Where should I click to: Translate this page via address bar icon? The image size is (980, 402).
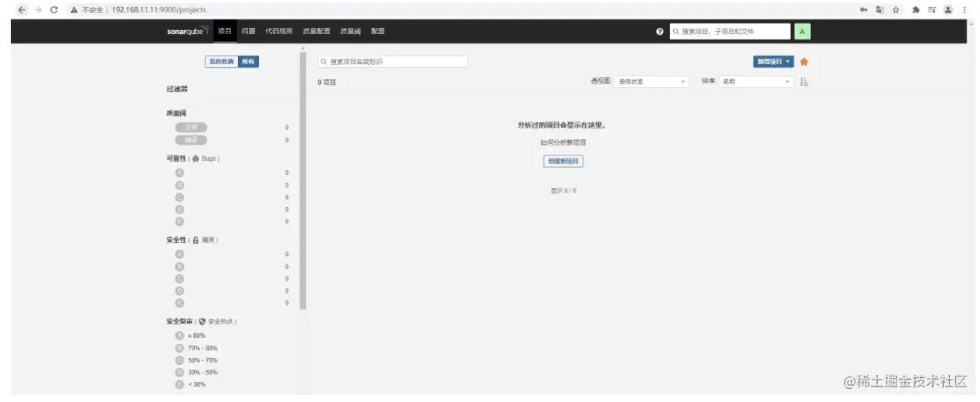(x=880, y=10)
